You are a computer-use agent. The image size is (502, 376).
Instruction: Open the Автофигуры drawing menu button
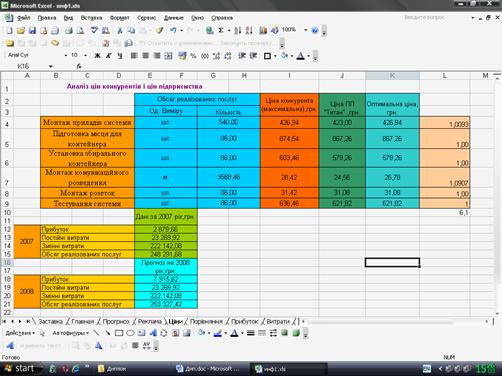coord(70,333)
